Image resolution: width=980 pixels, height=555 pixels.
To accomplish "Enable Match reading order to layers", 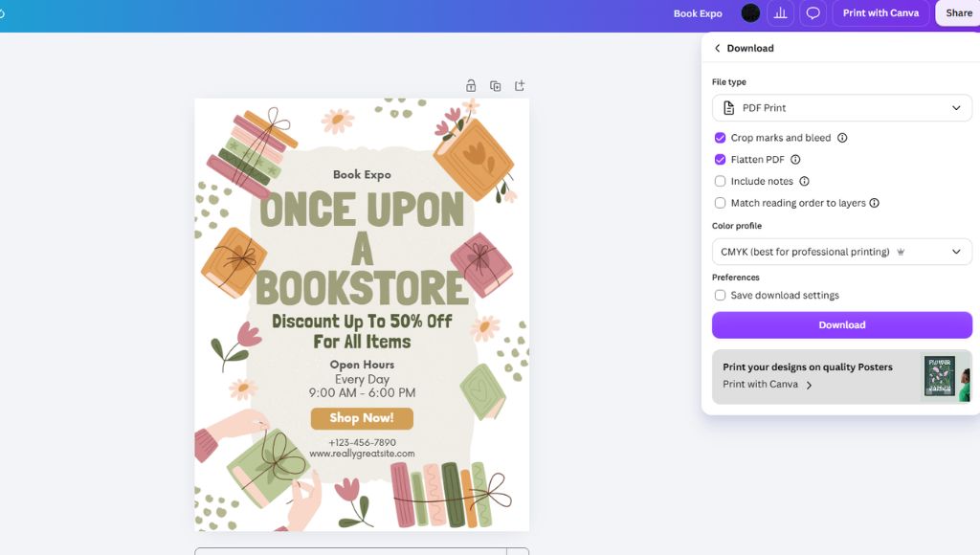I will tap(720, 203).
